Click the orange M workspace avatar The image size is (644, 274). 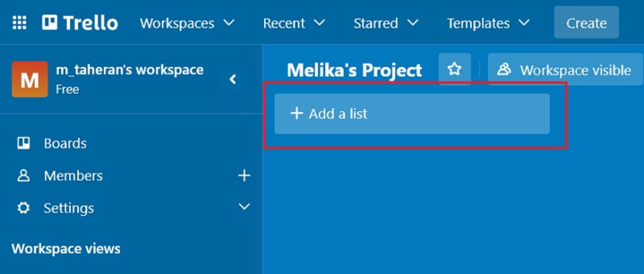30,79
